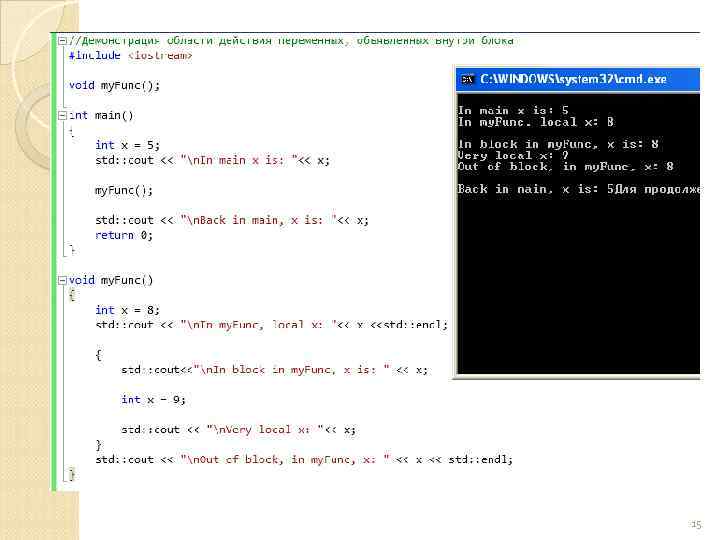Click console output 'Out of block, in myFunc'

(566, 167)
